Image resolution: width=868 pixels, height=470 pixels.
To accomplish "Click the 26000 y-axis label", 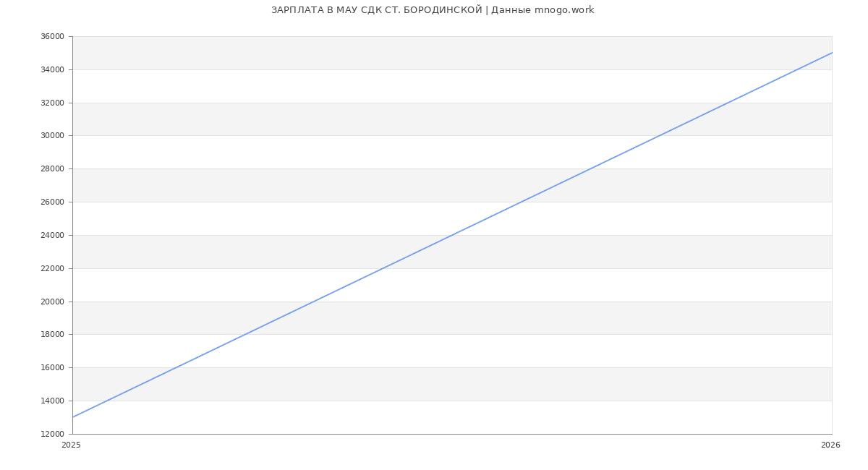I will [x=52, y=202].
